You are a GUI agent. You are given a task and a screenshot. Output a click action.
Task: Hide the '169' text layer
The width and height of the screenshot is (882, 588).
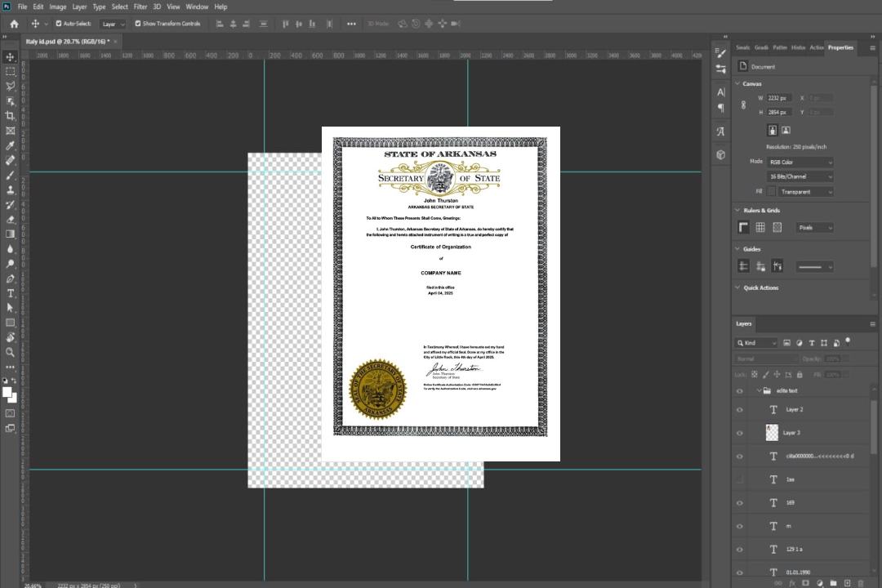(x=740, y=503)
